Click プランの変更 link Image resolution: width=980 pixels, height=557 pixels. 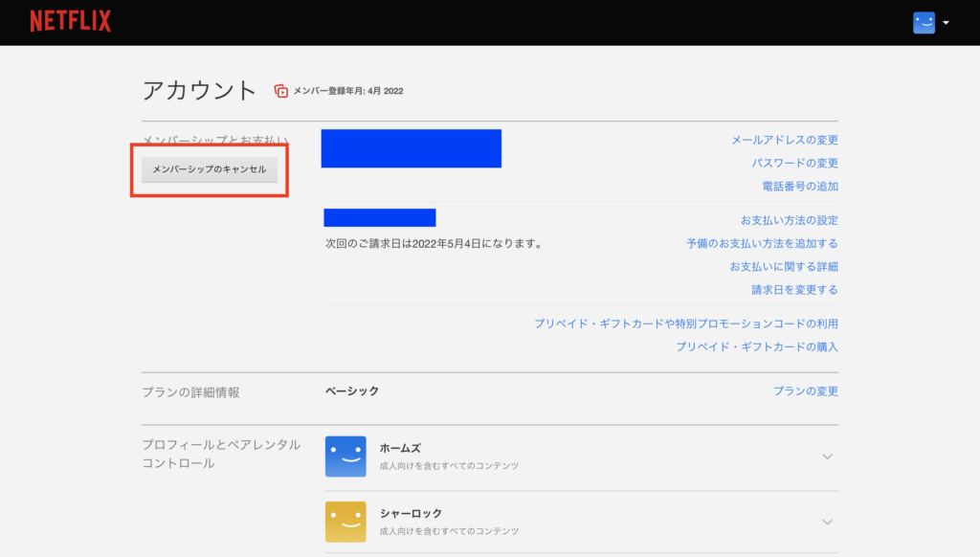(806, 390)
